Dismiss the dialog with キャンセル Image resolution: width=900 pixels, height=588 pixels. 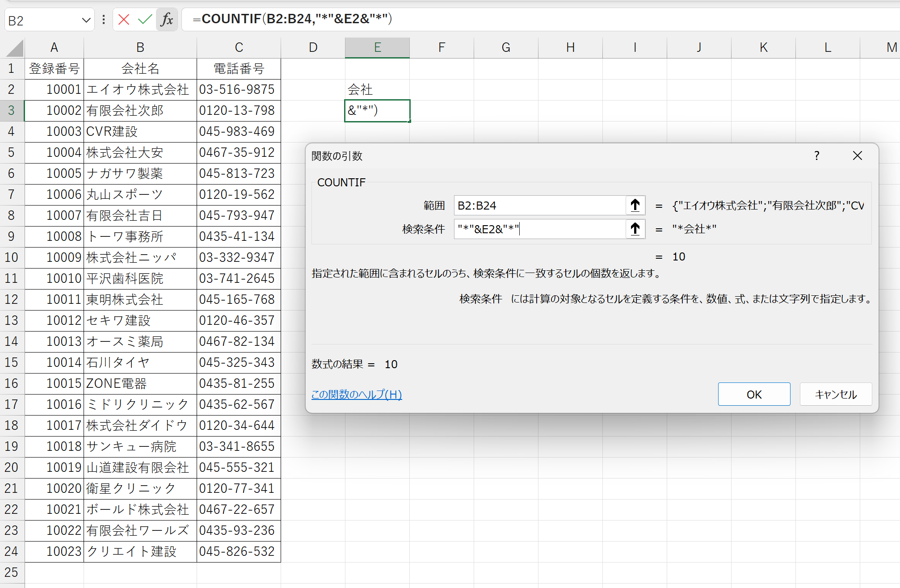point(836,395)
